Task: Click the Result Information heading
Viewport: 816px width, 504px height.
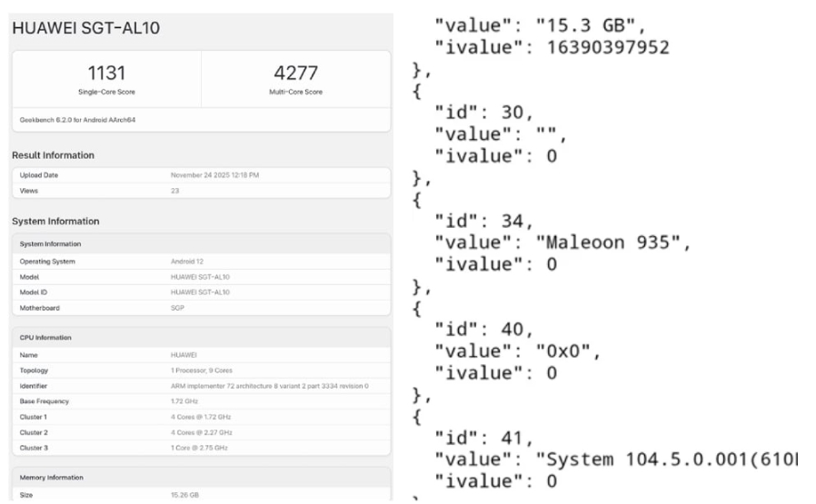Action: [x=53, y=155]
